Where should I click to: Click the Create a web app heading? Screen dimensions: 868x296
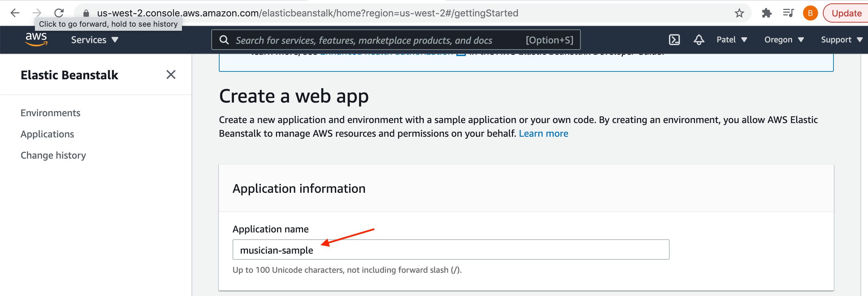pyautogui.click(x=294, y=96)
